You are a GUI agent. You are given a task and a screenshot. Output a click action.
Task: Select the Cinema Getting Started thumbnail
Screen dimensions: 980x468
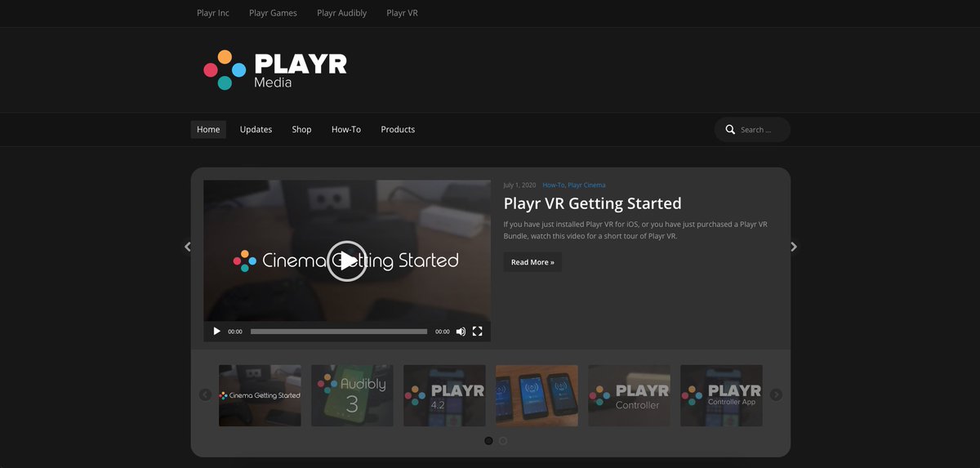click(x=260, y=395)
